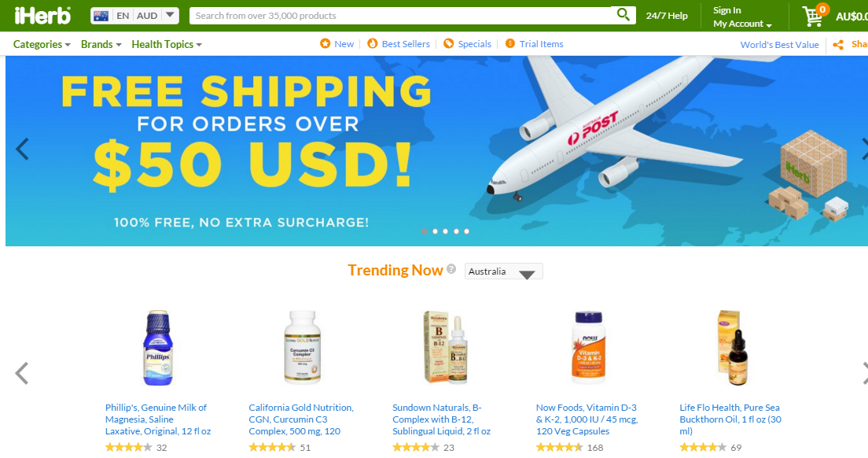Open the 24/7 Help link
Image resolution: width=868 pixels, height=458 pixels.
coord(667,16)
